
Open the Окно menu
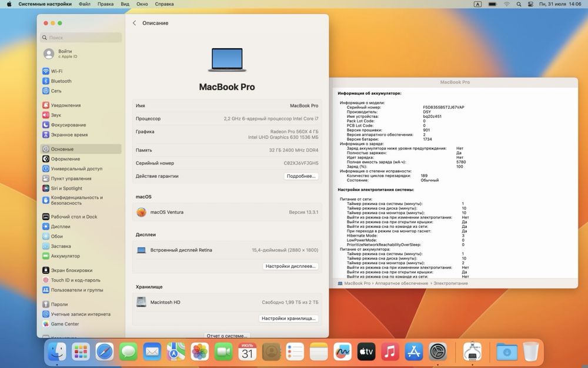pos(142,4)
